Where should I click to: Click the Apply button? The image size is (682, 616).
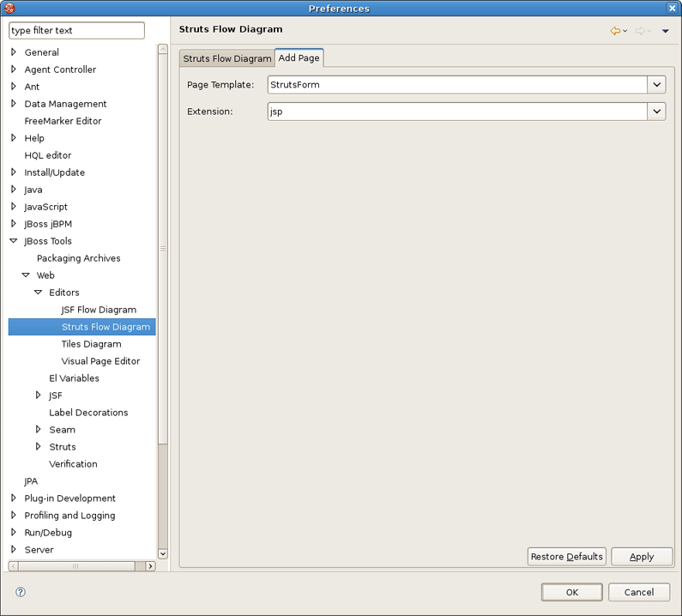(x=642, y=557)
